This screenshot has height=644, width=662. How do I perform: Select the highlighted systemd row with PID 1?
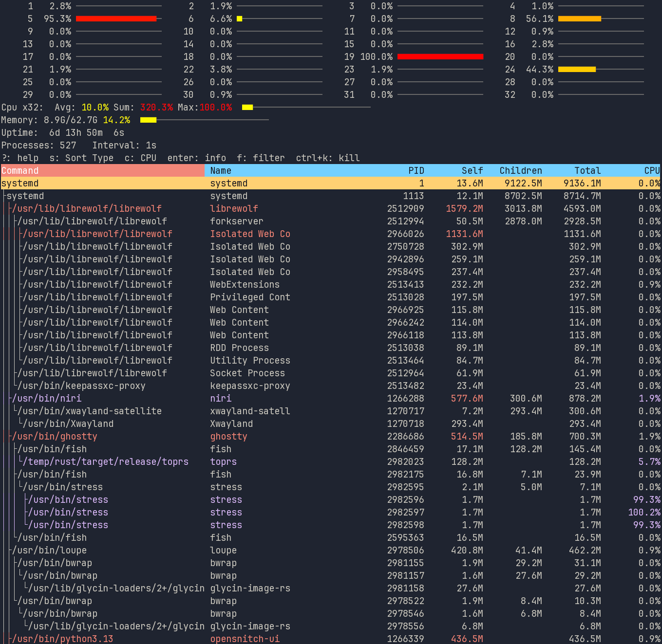pyautogui.click(x=330, y=183)
